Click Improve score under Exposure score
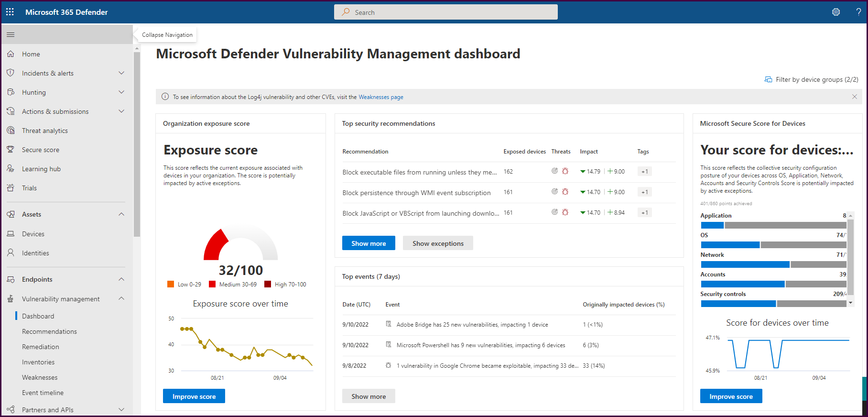 tap(194, 396)
